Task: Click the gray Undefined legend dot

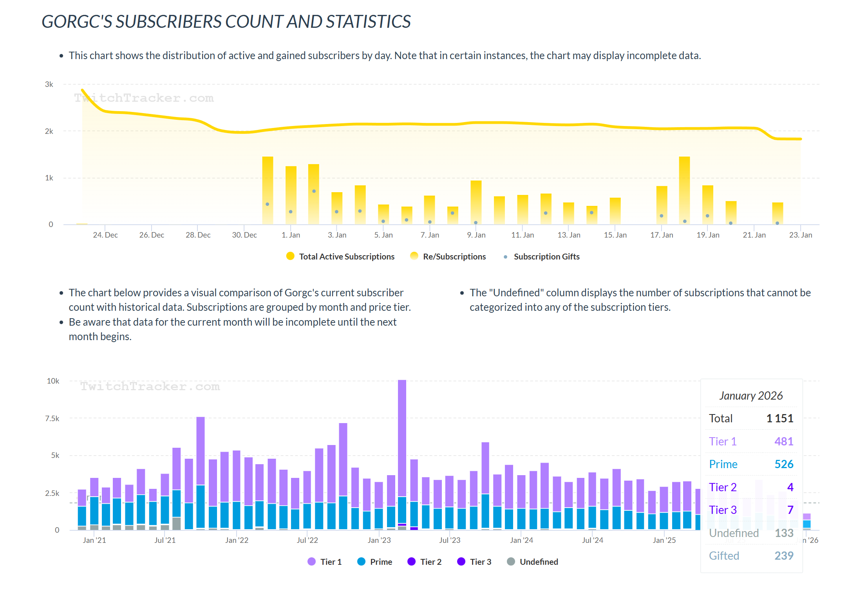Action: click(511, 562)
